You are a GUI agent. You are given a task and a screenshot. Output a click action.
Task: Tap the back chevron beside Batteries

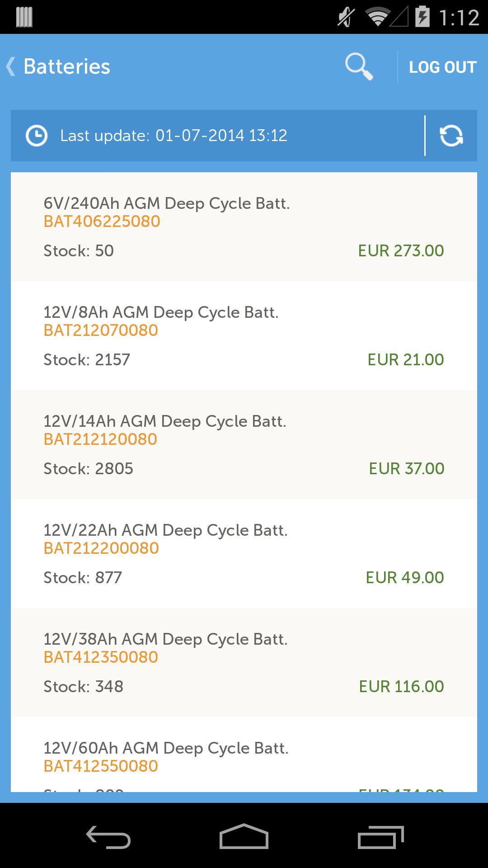pos(10,66)
